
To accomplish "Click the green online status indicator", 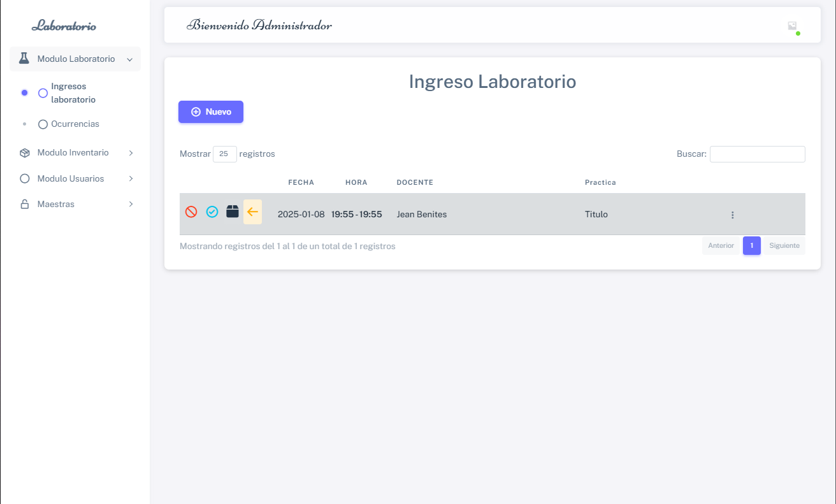I will (x=797, y=32).
